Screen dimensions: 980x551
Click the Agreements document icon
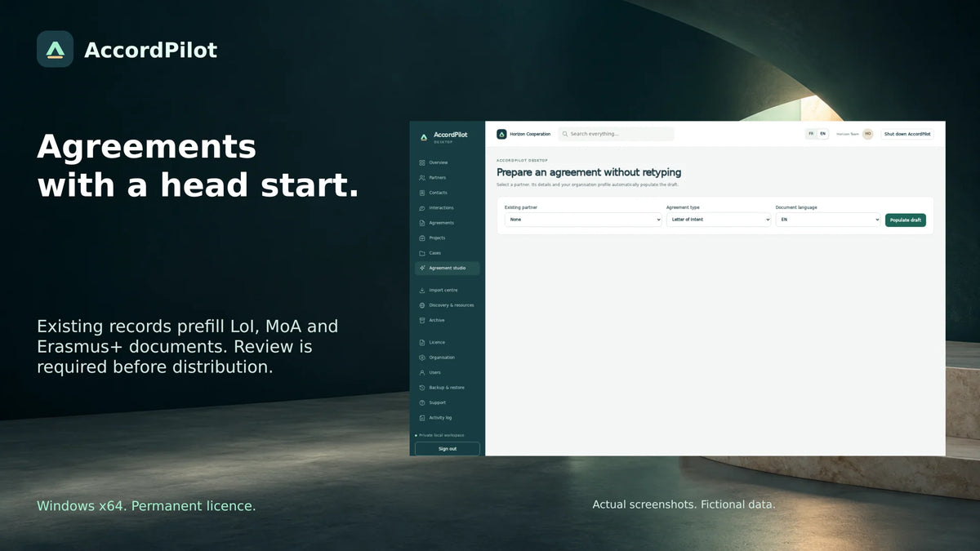point(421,223)
